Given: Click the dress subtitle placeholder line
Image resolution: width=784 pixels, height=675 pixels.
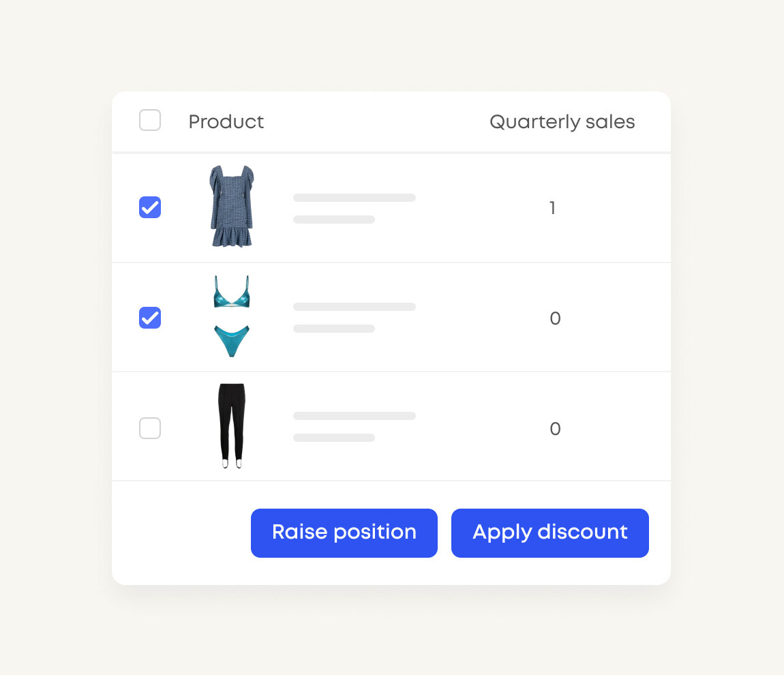Looking at the screenshot, I should (334, 220).
